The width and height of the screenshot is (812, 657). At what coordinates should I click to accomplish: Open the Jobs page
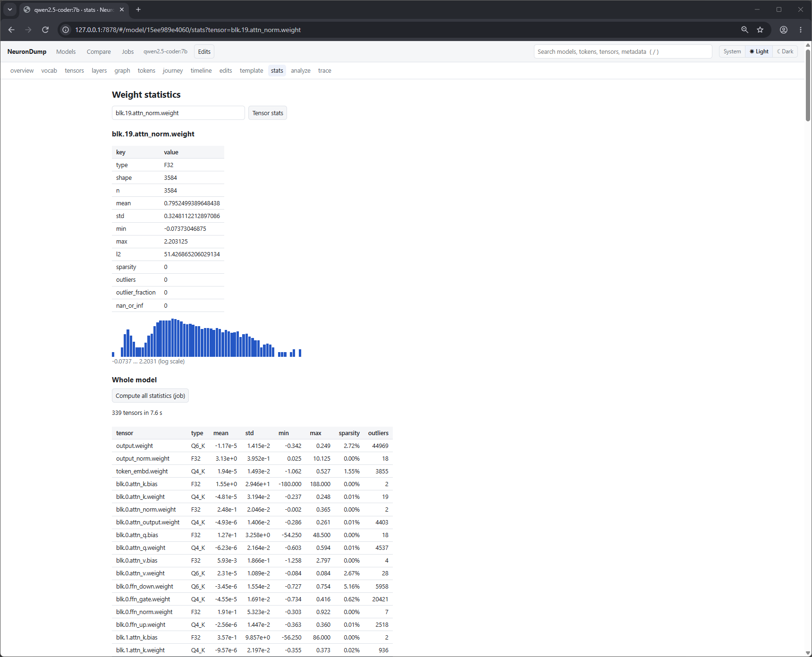point(127,51)
